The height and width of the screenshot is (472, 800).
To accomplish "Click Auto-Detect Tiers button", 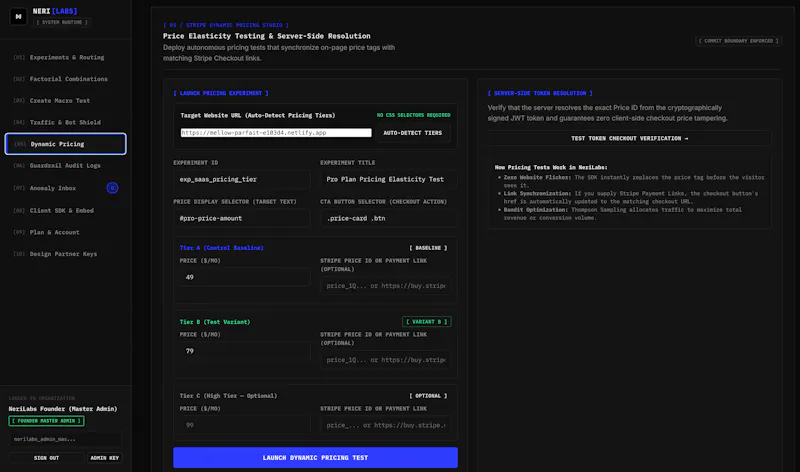I will (413, 133).
